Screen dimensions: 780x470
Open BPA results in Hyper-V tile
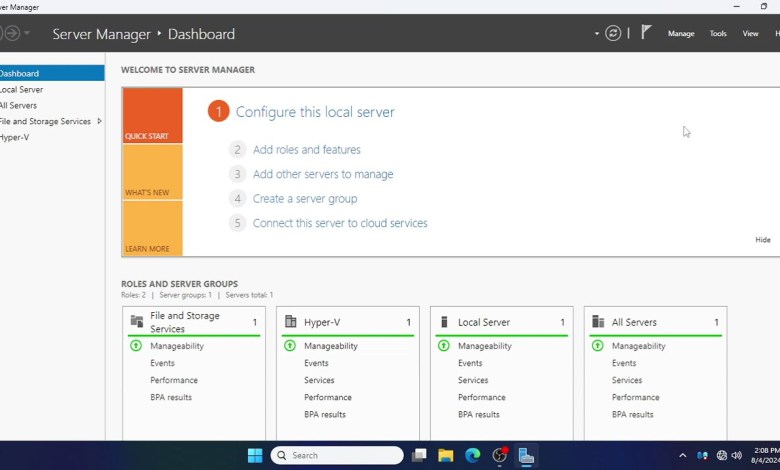[x=325, y=414]
